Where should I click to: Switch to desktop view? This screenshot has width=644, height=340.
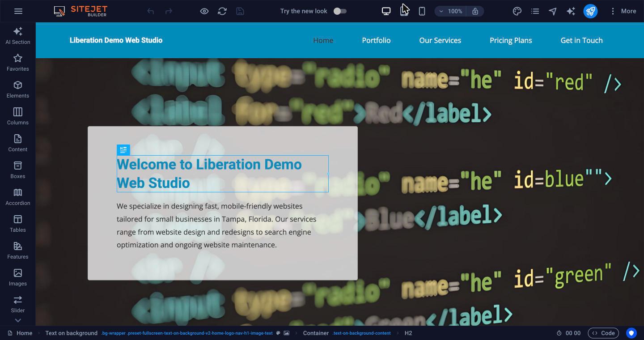(x=386, y=11)
